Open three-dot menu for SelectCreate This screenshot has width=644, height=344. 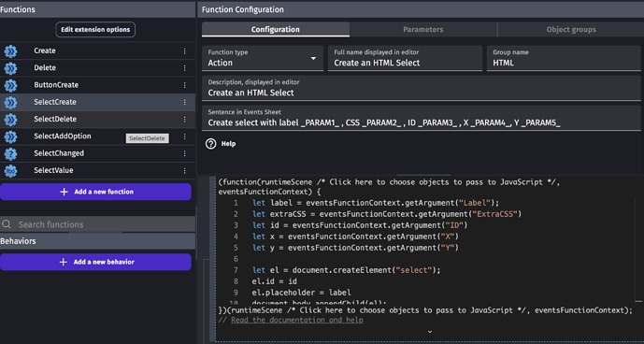(x=184, y=102)
